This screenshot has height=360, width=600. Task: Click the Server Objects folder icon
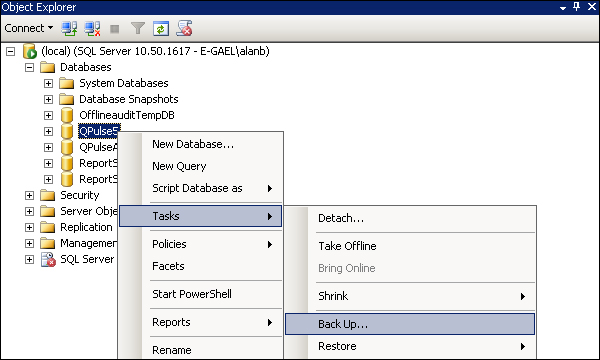click(x=47, y=212)
